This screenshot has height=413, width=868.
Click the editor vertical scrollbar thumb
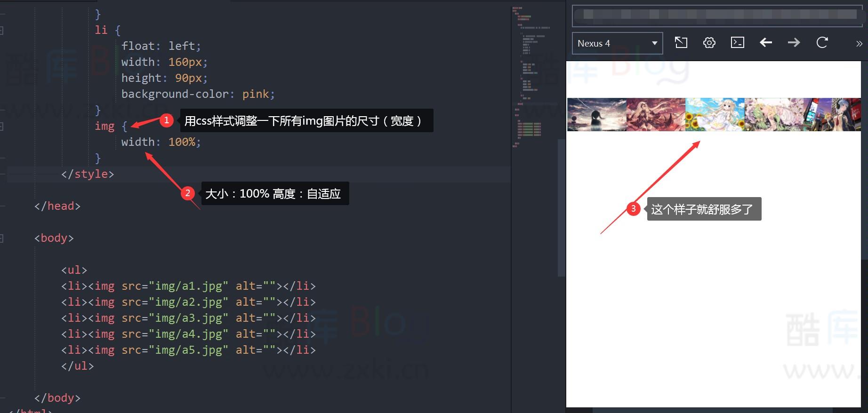tap(561, 207)
